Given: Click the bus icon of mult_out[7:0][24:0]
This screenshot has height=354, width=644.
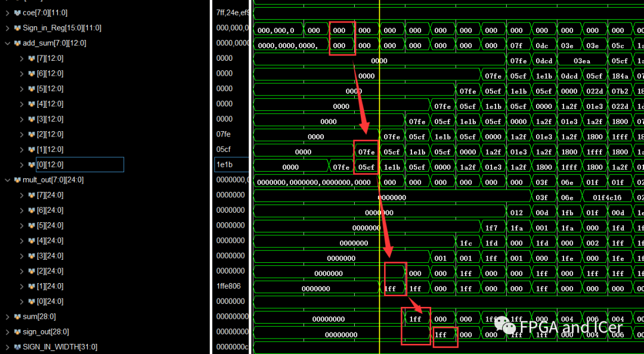Looking at the screenshot, I should (x=17, y=180).
